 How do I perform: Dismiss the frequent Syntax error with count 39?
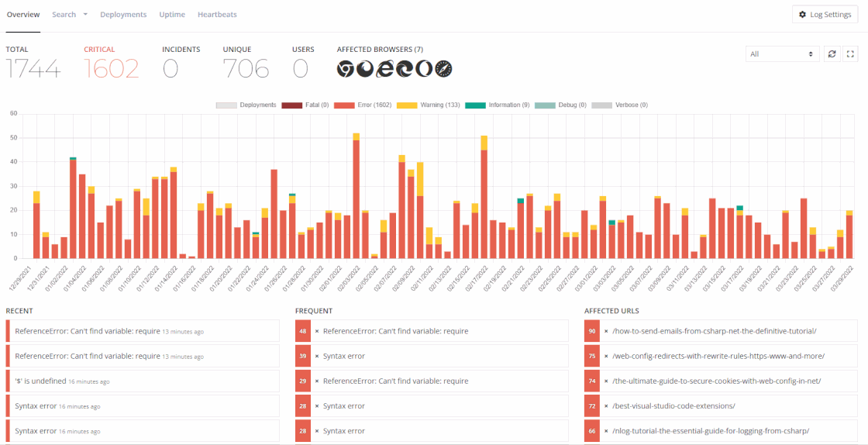(317, 356)
